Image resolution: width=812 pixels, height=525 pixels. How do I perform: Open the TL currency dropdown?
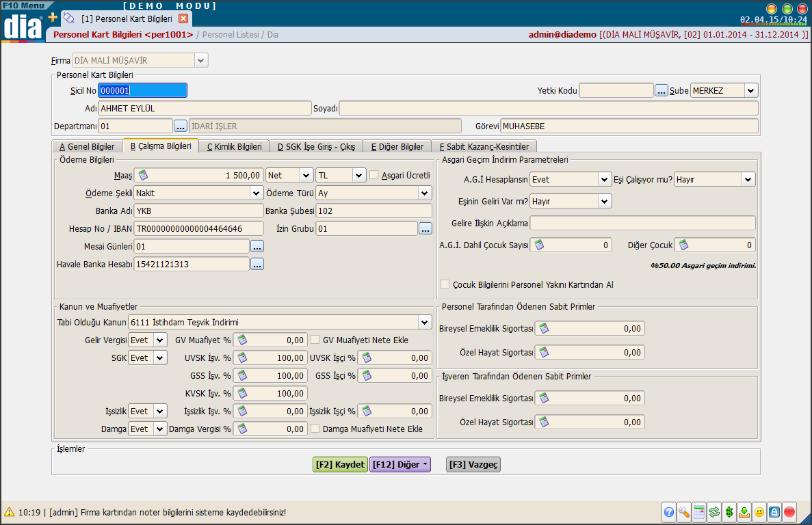[x=359, y=176]
